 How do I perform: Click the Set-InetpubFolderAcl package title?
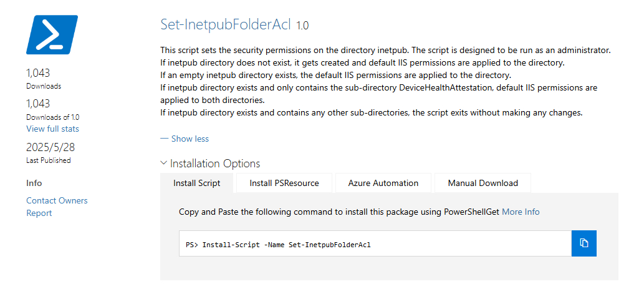click(226, 25)
